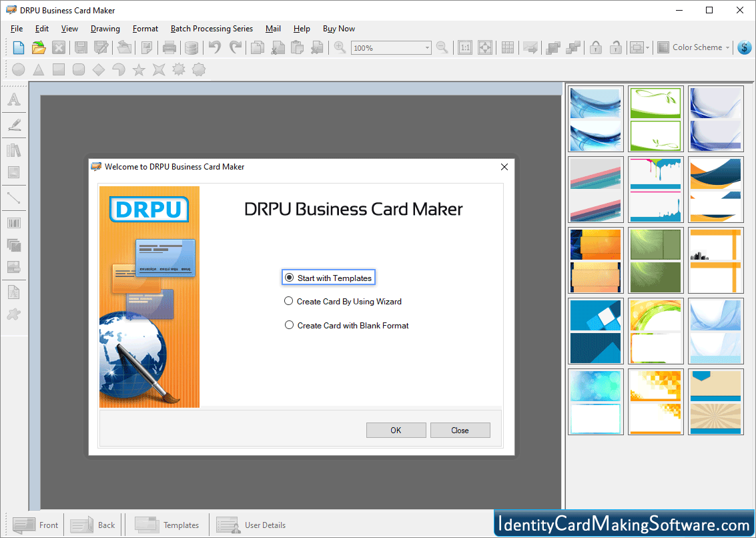Open the Help menu

pos(302,29)
